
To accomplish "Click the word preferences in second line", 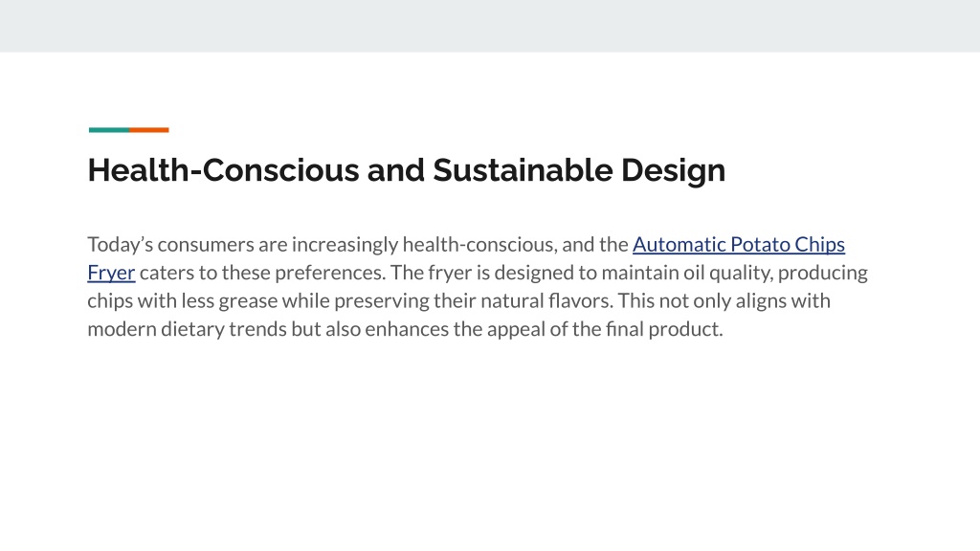I will pyautogui.click(x=330, y=273).
